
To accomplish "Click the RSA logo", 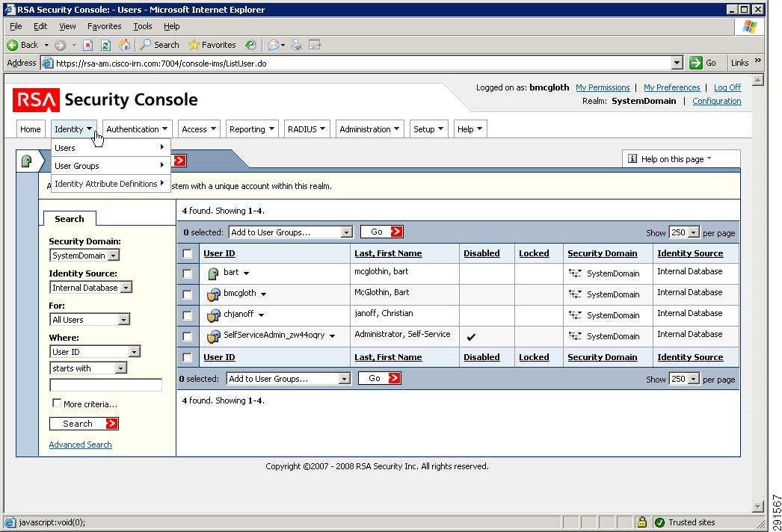I will [x=36, y=100].
